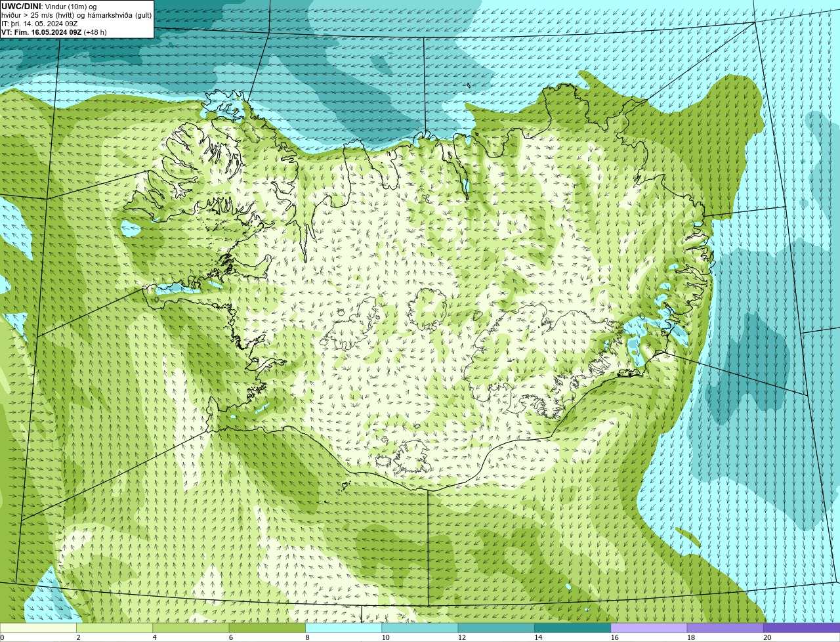Select the "20" scale label

click(x=767, y=637)
